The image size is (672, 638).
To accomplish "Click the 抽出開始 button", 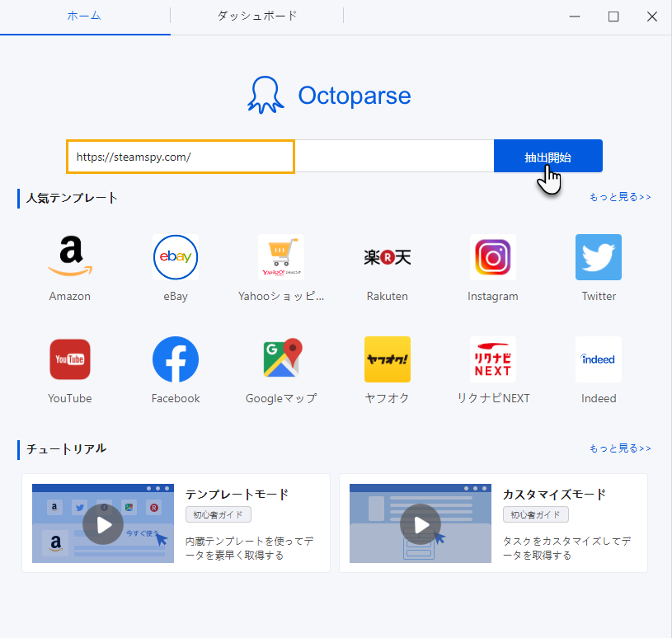I will tap(548, 156).
